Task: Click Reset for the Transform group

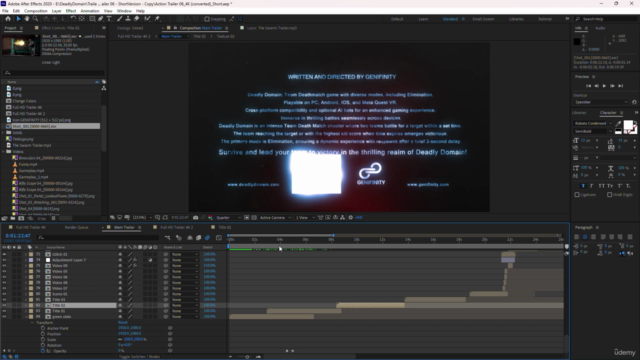Action: click(122, 322)
